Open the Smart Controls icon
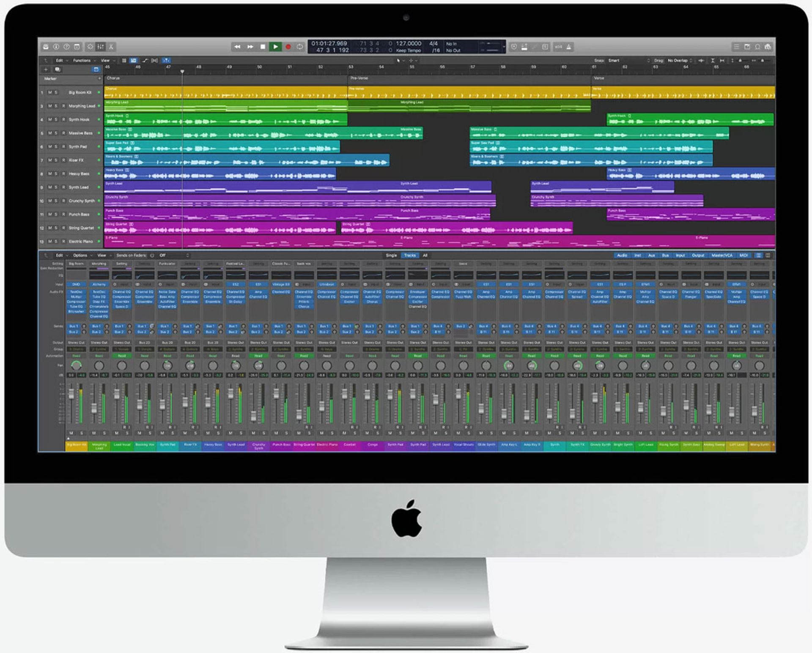The image size is (812, 653). click(x=90, y=47)
